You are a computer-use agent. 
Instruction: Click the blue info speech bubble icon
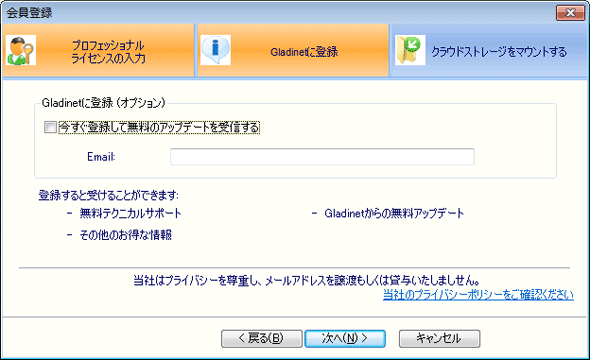pos(216,50)
